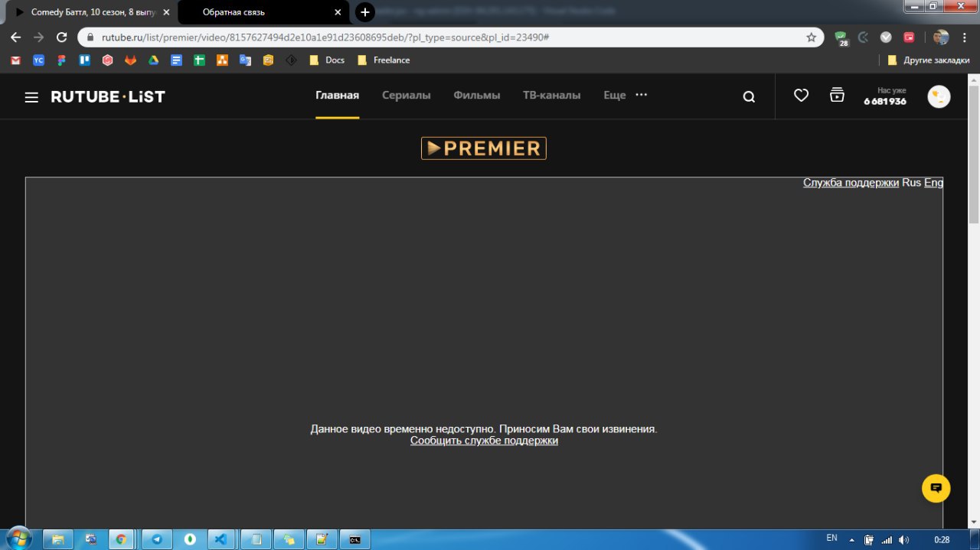The width and height of the screenshot is (980, 550).
Task: Switch to the Обратная связь tab
Action: point(263,12)
